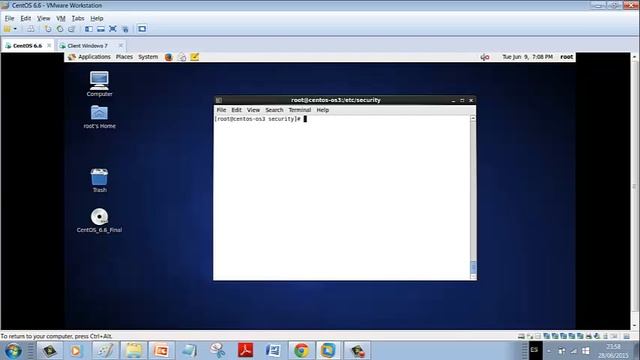The height and width of the screenshot is (360, 640).
Task: Open terminal Edit menu
Action: (236, 110)
